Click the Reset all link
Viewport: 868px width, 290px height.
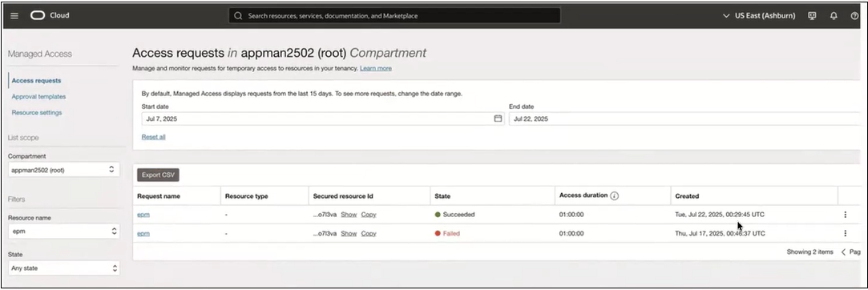coord(153,137)
